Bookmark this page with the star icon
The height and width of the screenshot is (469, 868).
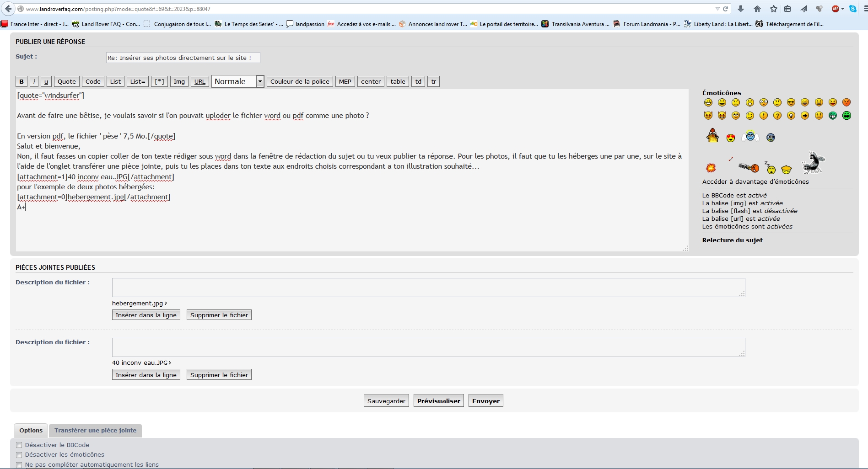[x=774, y=9]
